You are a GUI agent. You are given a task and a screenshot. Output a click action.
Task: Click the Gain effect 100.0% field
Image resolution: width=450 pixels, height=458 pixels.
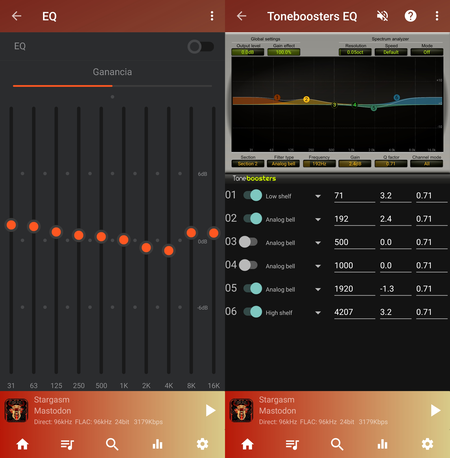(283, 52)
